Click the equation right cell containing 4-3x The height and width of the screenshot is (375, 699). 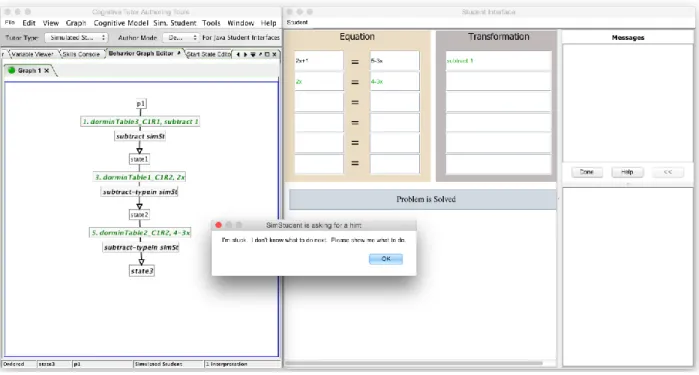coord(395,82)
